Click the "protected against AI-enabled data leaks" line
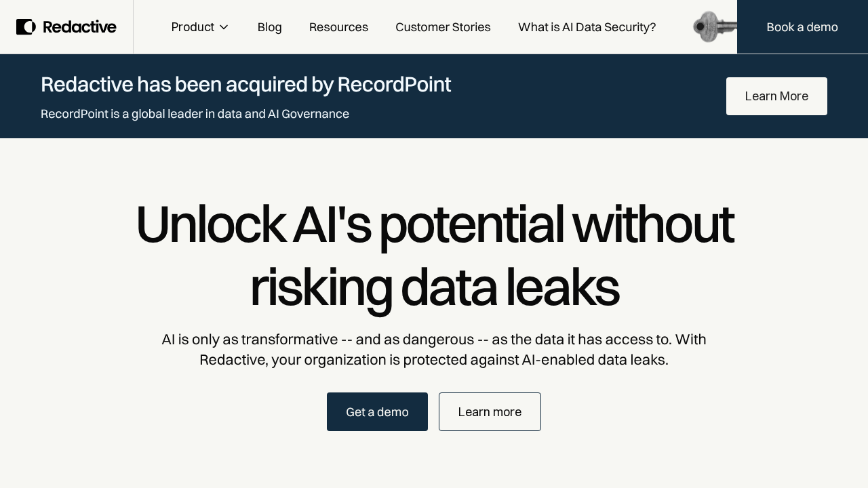This screenshot has height=488, width=868. 434,360
